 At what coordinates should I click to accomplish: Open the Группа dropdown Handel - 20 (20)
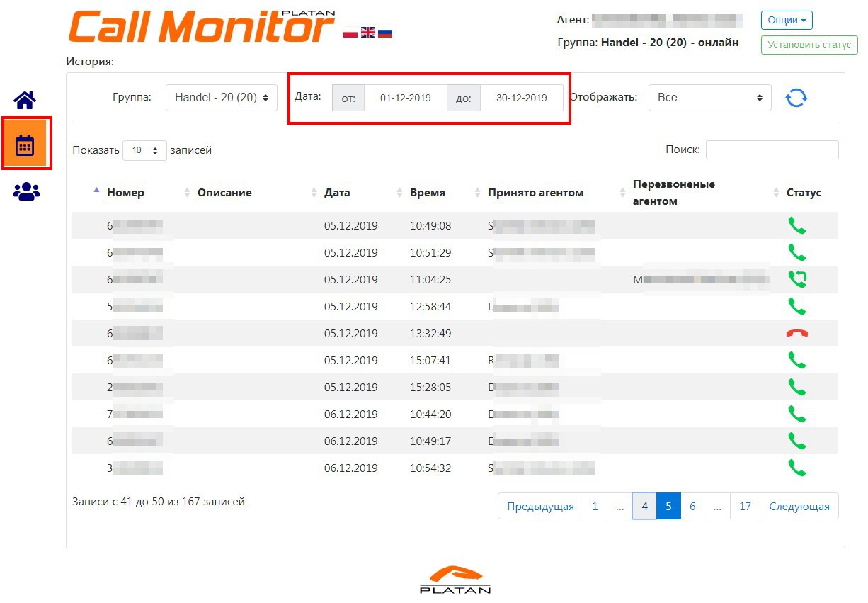coord(222,98)
